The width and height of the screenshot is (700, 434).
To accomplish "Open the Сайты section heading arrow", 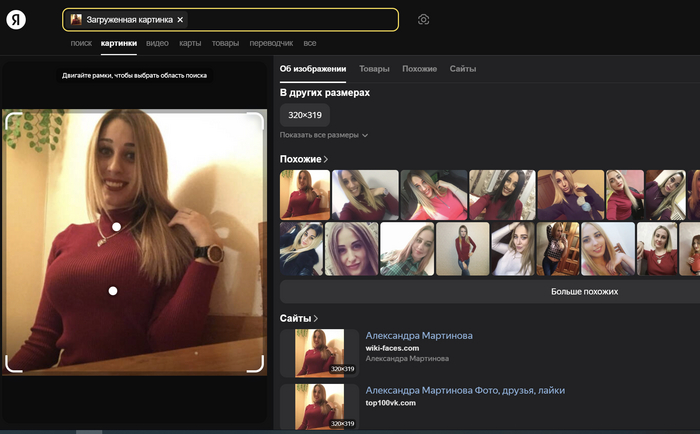I will pos(316,318).
